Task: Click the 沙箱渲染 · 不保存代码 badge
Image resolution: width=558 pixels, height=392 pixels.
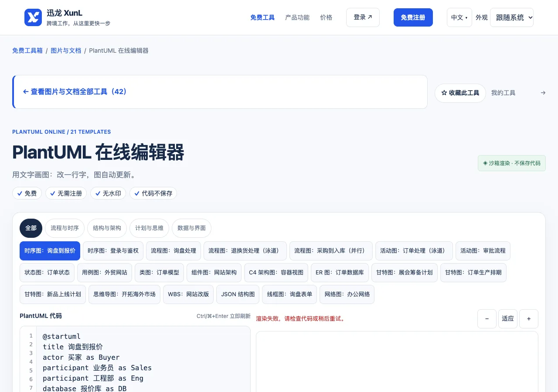Action: 512,163
